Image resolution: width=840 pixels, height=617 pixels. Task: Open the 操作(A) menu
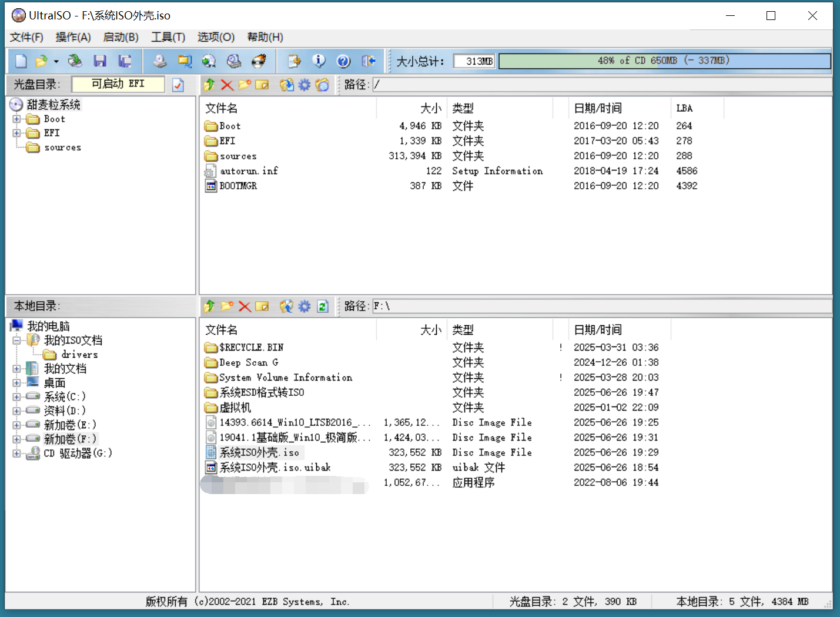click(x=73, y=37)
